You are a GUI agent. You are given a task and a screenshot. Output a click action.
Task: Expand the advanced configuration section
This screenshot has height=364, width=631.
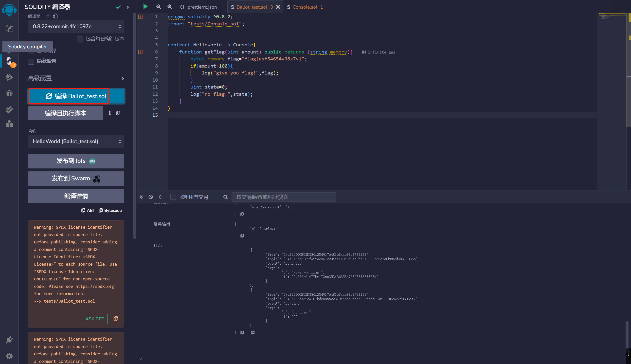[76, 78]
